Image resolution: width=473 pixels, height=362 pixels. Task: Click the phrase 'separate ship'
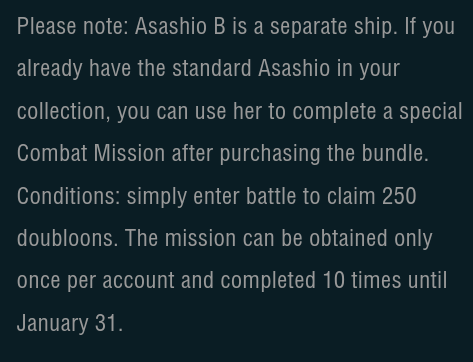pos(333,27)
